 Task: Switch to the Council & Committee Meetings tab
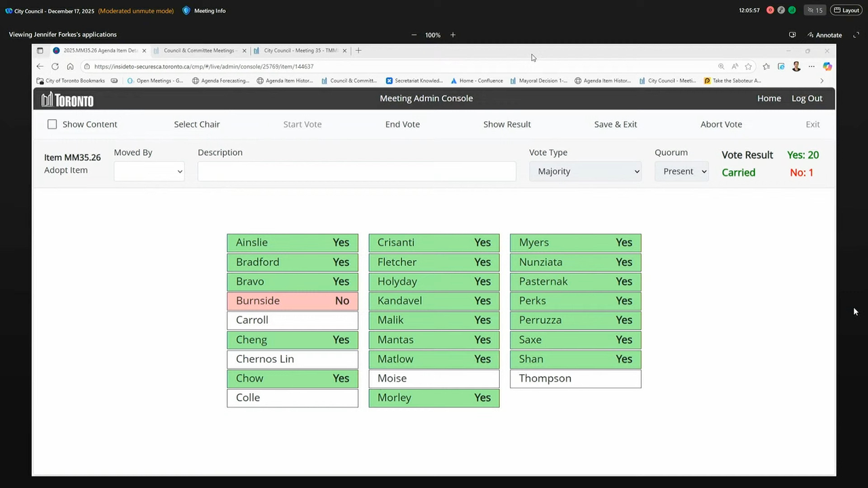[x=199, y=50]
